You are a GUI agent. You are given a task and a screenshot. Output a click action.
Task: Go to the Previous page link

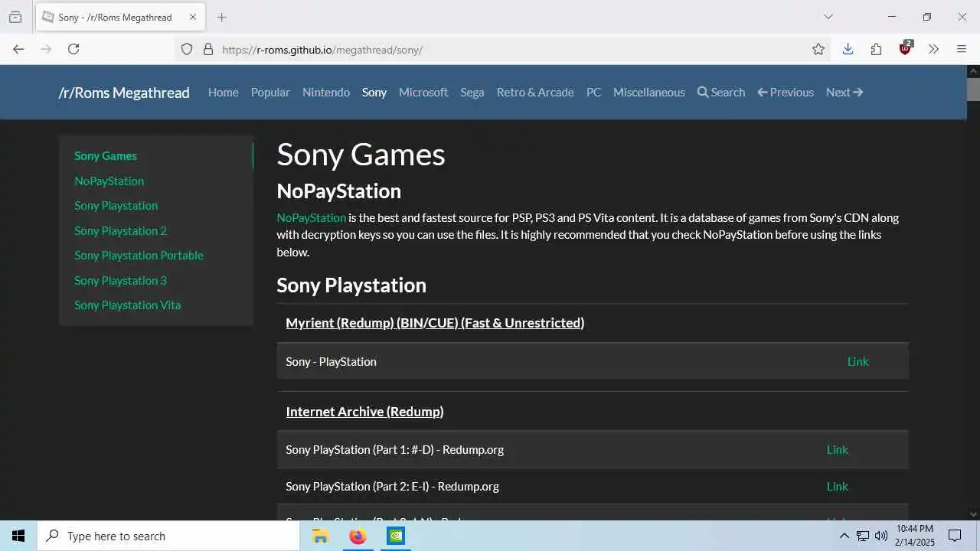pyautogui.click(x=786, y=92)
